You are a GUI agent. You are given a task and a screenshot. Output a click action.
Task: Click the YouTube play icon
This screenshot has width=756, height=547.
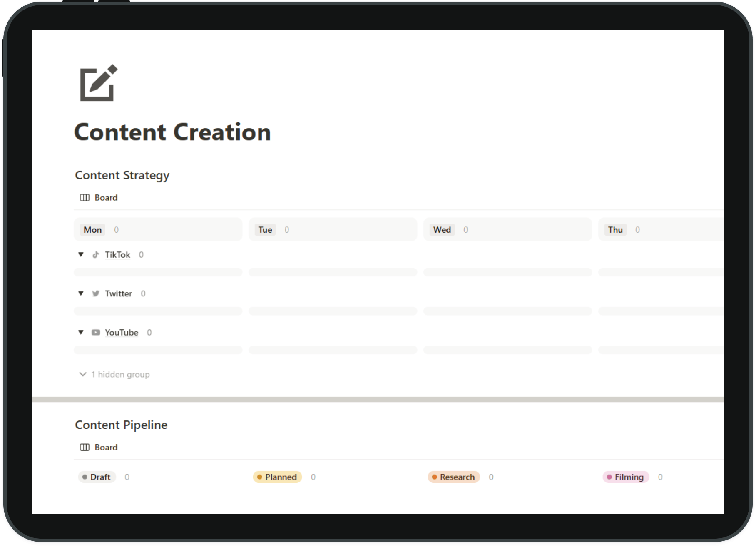[x=96, y=332]
